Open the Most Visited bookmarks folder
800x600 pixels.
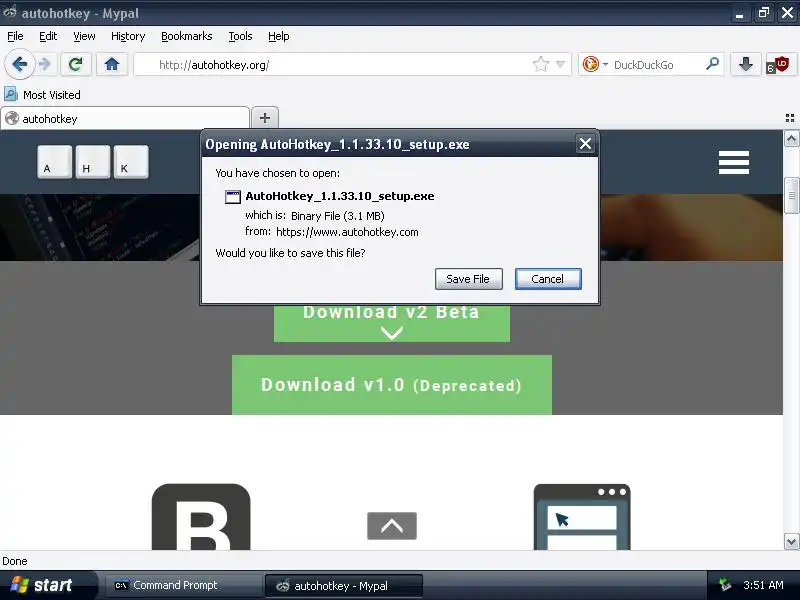42,94
